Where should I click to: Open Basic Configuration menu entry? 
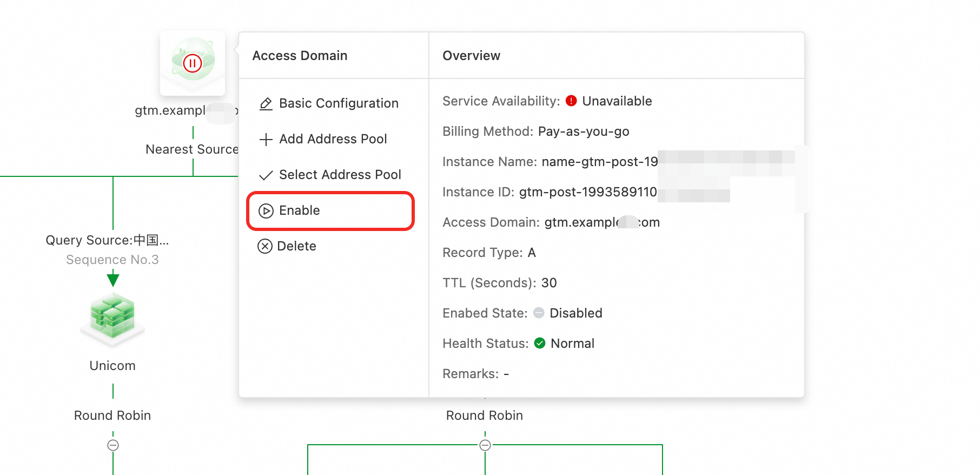329,103
